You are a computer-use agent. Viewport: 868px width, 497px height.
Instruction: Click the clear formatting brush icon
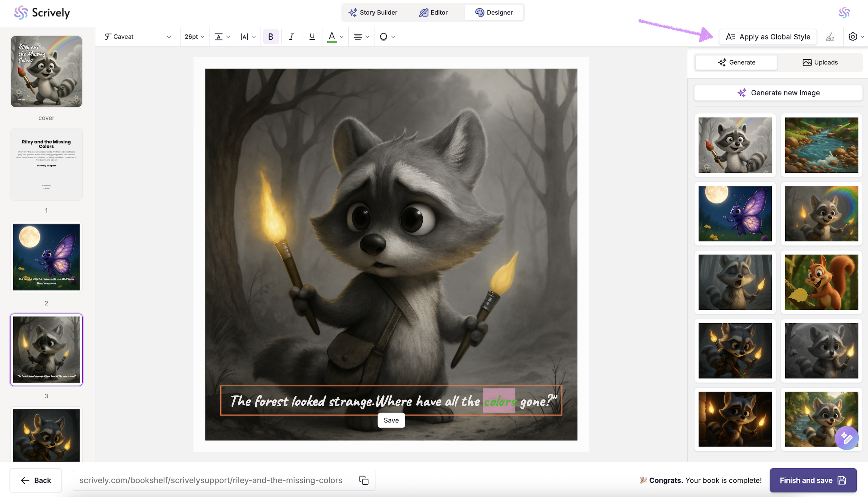pos(830,37)
